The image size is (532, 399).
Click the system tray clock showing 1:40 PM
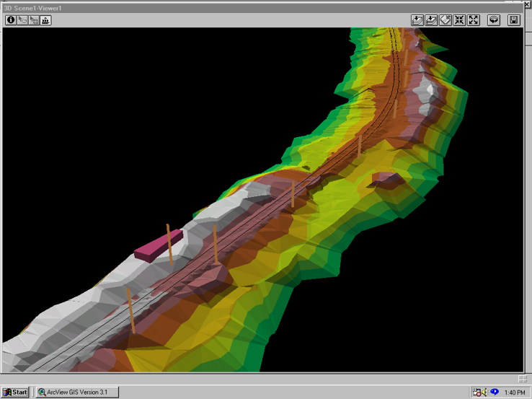pyautogui.click(x=515, y=393)
